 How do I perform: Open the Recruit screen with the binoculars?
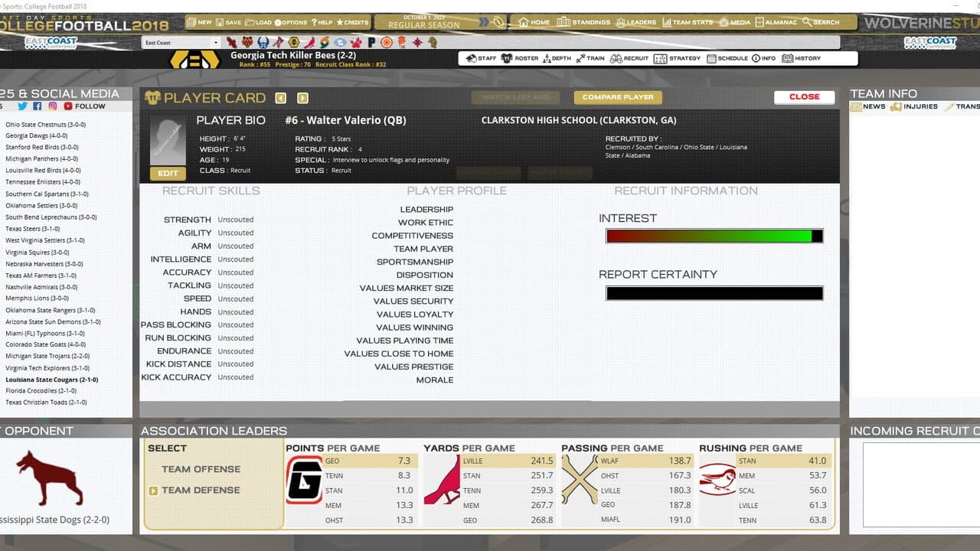click(629, 58)
